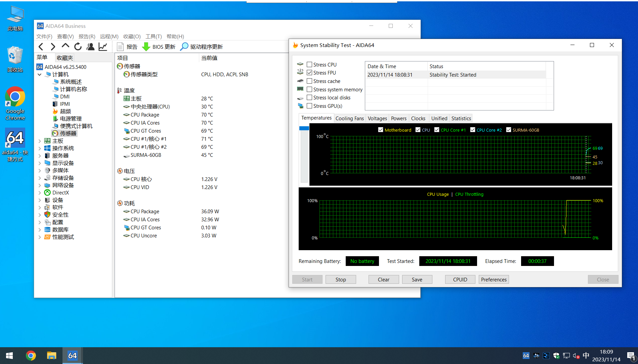Viewport: 638px width, 364px height.
Task: Expand the 安全性 tree node
Action: click(x=40, y=215)
